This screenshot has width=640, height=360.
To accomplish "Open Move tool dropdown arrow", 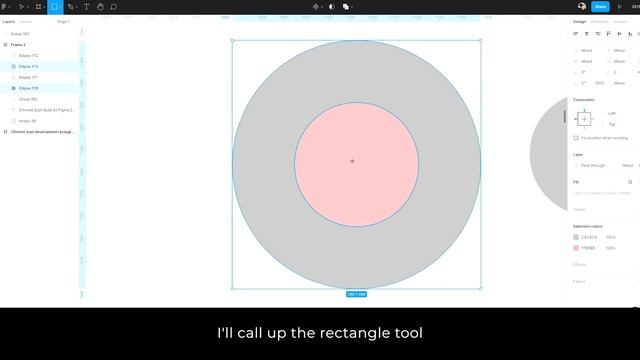I will pyautogui.click(x=27, y=7).
